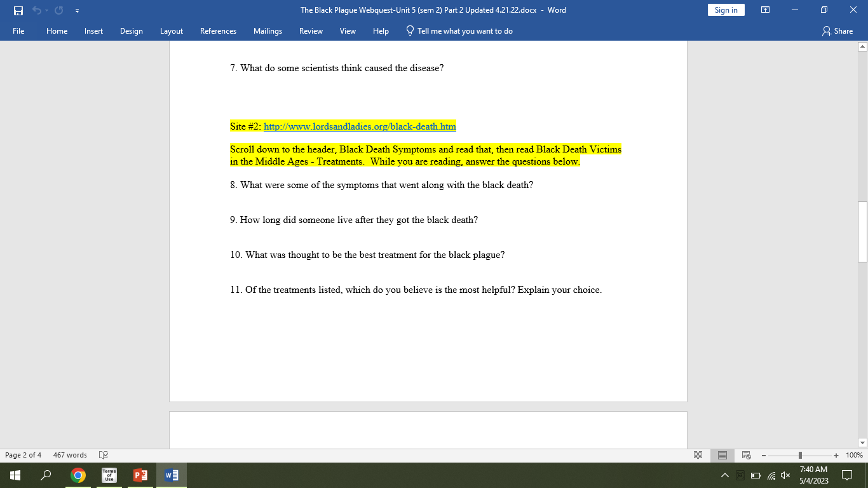The height and width of the screenshot is (488, 868).
Task: Expand the Customize Quick Access Toolbar dropdown
Action: pos(77,10)
